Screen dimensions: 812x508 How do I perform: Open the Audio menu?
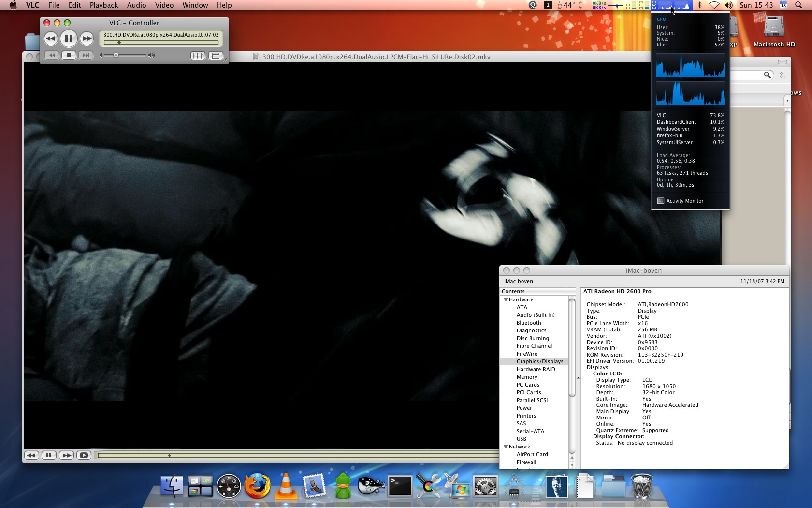[136, 5]
